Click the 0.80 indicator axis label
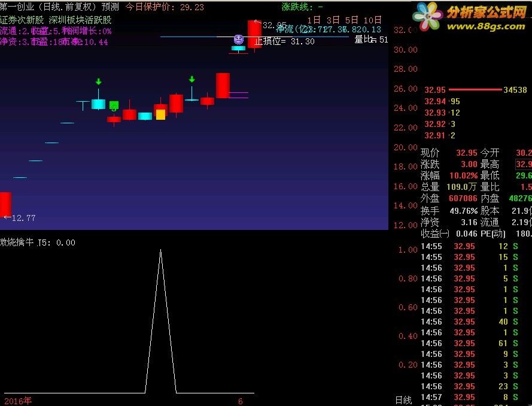This screenshot has width=532, height=406. [408, 278]
